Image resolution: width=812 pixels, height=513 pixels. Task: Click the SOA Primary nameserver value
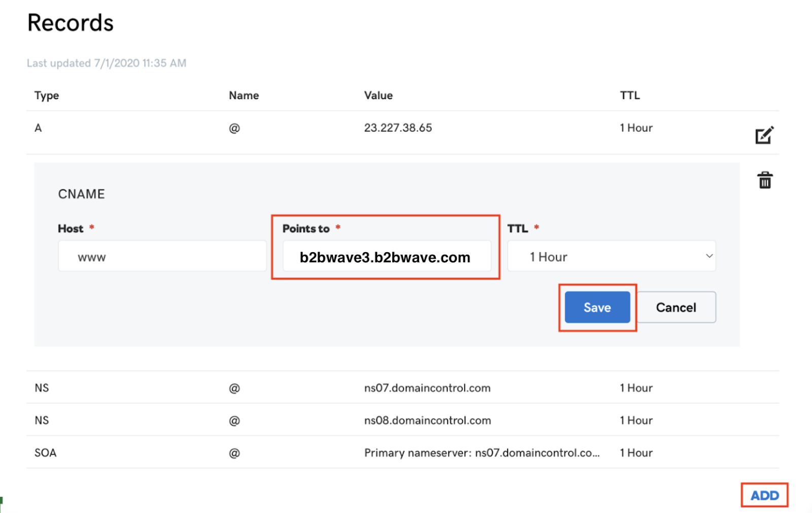point(482,453)
